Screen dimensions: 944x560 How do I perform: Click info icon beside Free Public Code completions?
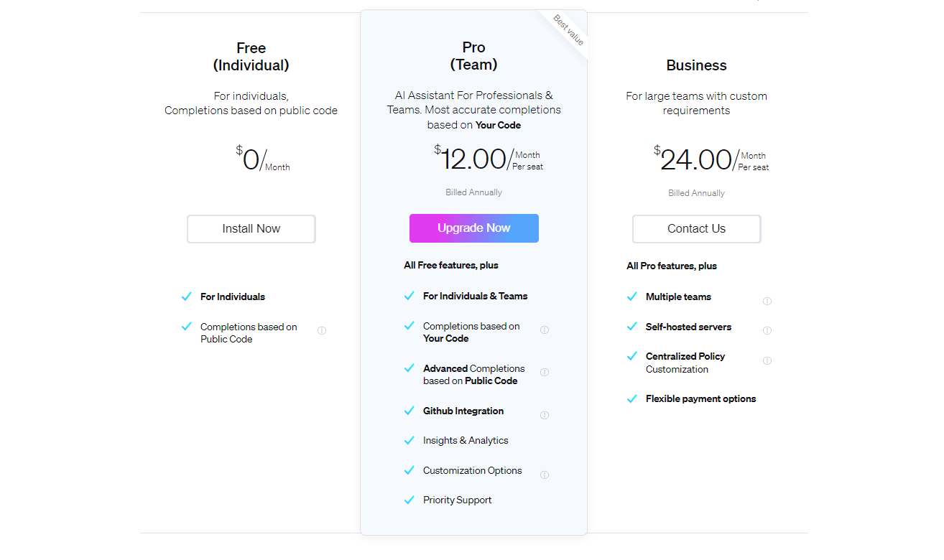pyautogui.click(x=322, y=331)
